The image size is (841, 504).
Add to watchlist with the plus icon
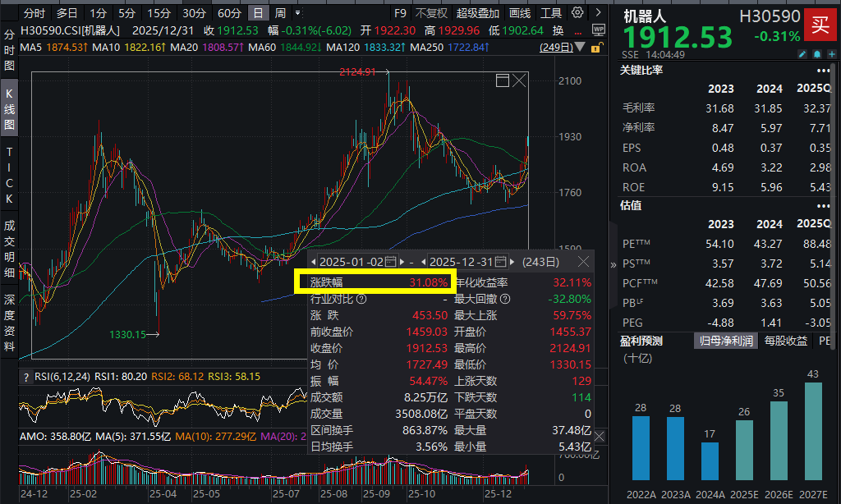click(831, 54)
